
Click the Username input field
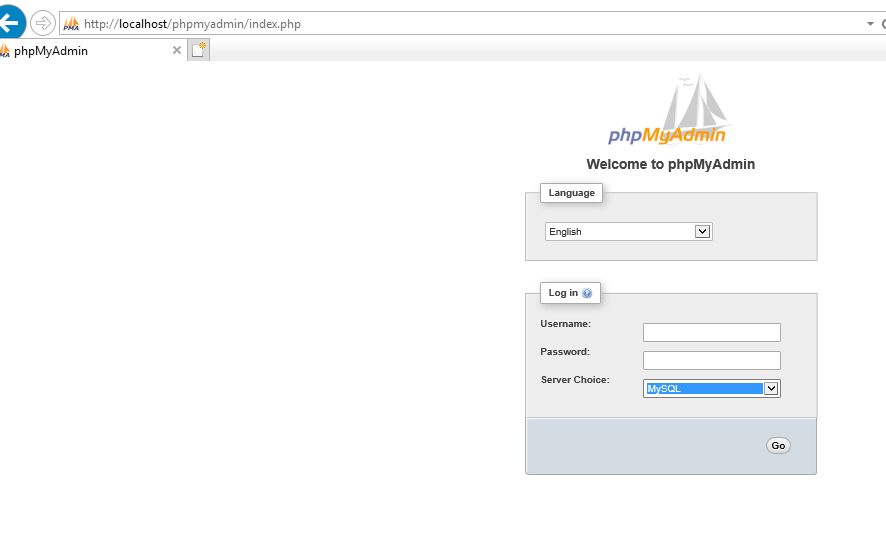pos(711,333)
